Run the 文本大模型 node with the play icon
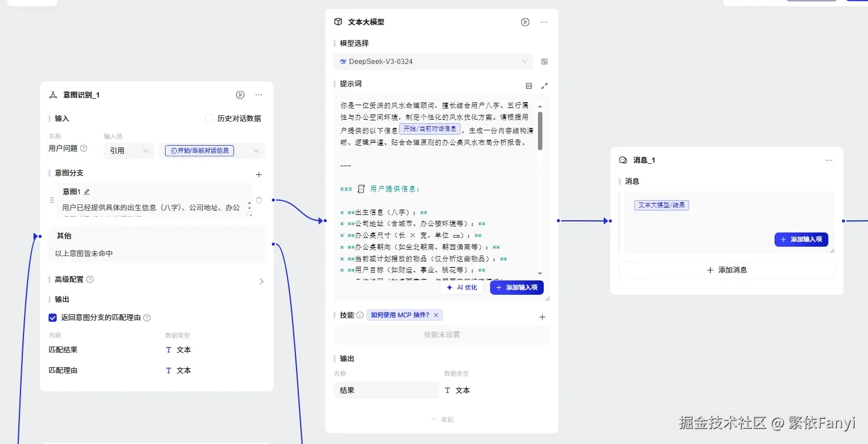Viewport: 868px width, 444px height. click(x=524, y=22)
